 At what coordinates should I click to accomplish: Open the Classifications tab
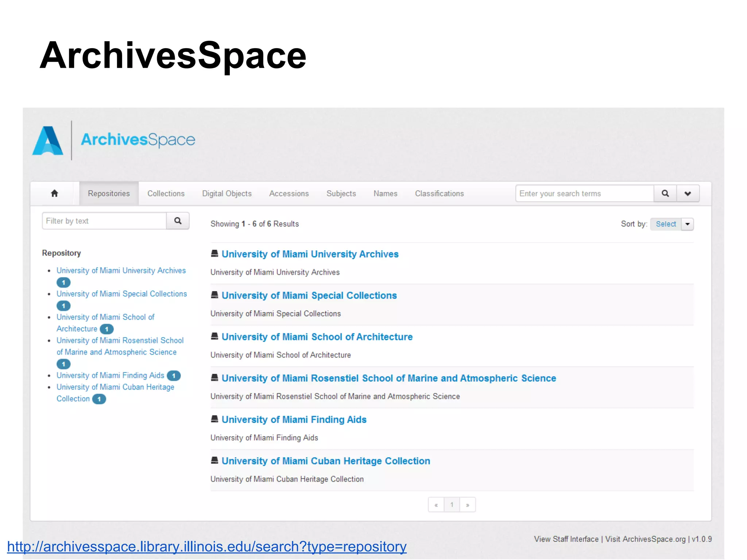click(x=439, y=194)
